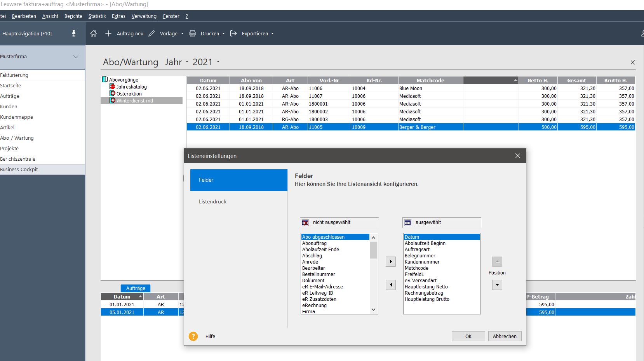Click the printer icon for Drucken
This screenshot has height=361, width=644.
point(192,33)
